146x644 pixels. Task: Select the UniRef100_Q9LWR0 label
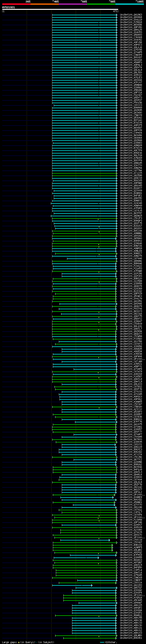(x=131, y=636)
